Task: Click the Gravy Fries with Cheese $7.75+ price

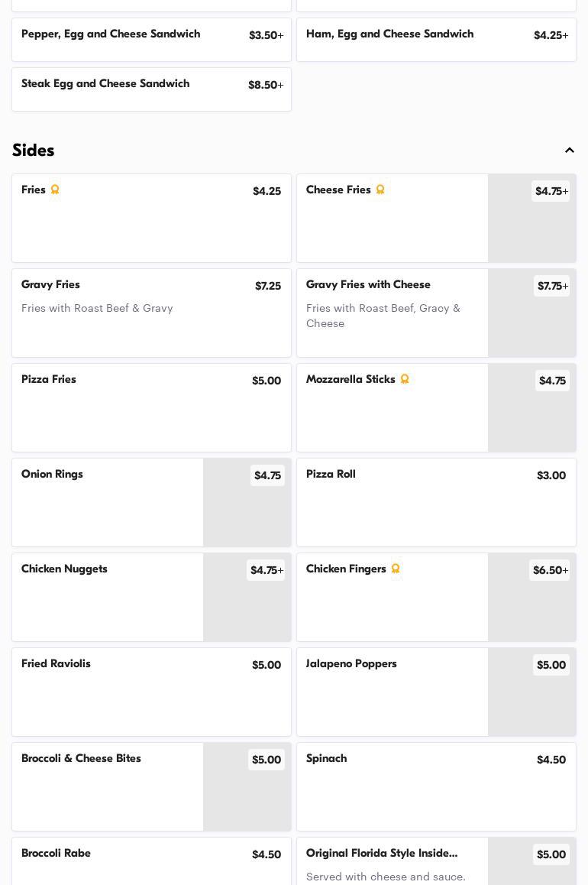Action: point(552,286)
